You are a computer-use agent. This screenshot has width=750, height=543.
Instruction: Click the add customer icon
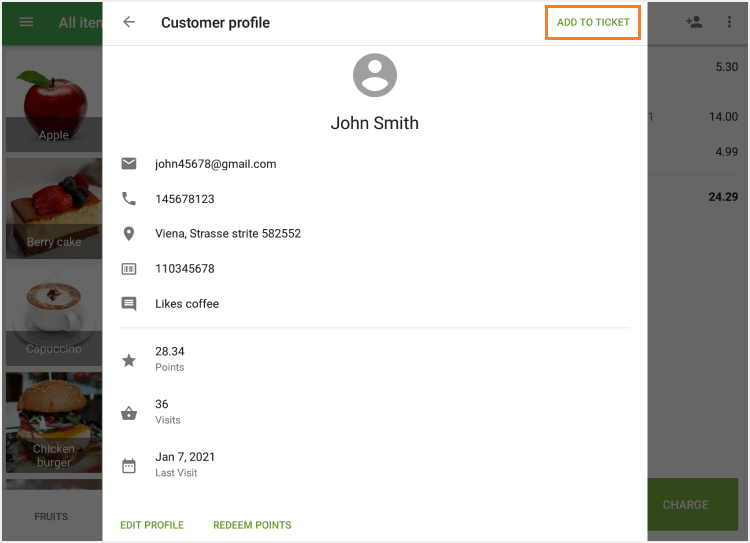coord(694,22)
